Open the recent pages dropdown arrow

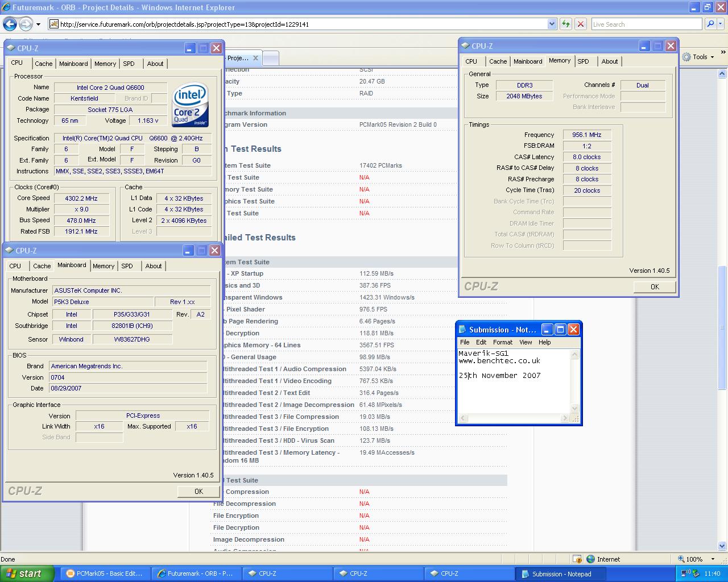click(38, 24)
